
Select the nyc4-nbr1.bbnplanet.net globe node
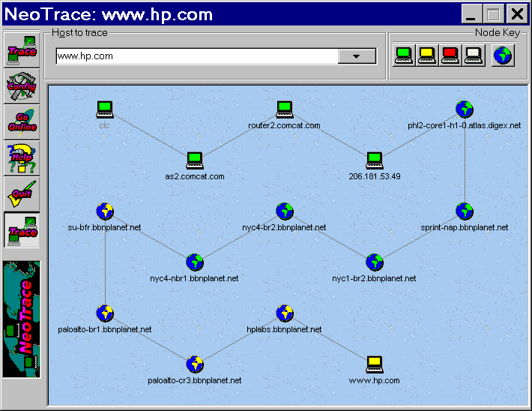coord(195,262)
